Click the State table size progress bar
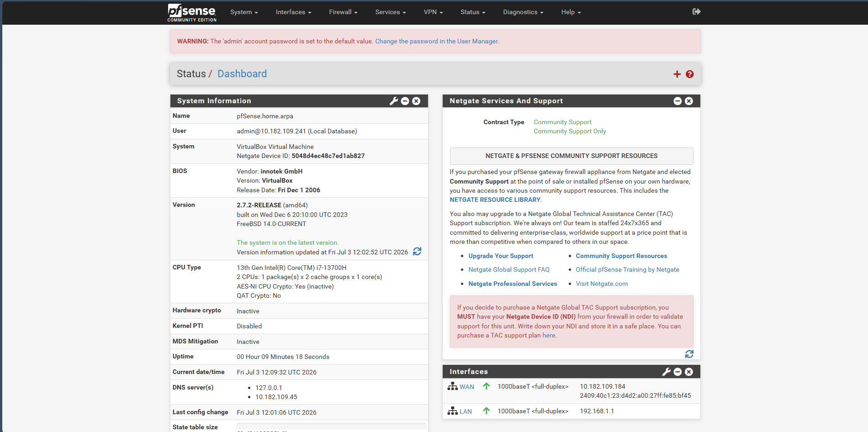 [331, 426]
